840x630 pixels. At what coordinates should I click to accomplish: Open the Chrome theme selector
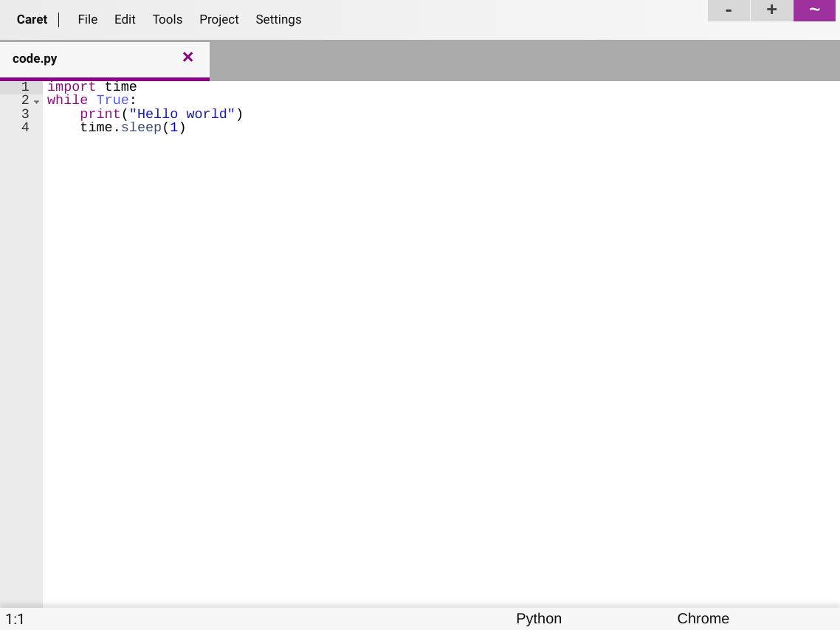coord(702,619)
